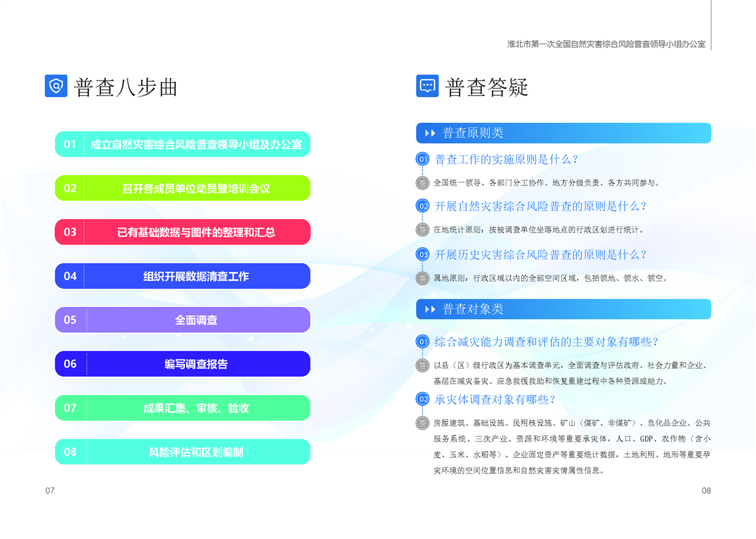The width and height of the screenshot is (756, 539).
Task: Click the 答 icon before 在地统计原则 answer
Action: pos(423,230)
